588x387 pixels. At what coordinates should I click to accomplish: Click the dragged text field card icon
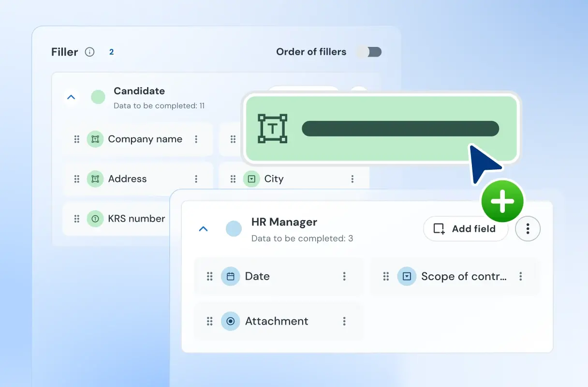click(273, 129)
